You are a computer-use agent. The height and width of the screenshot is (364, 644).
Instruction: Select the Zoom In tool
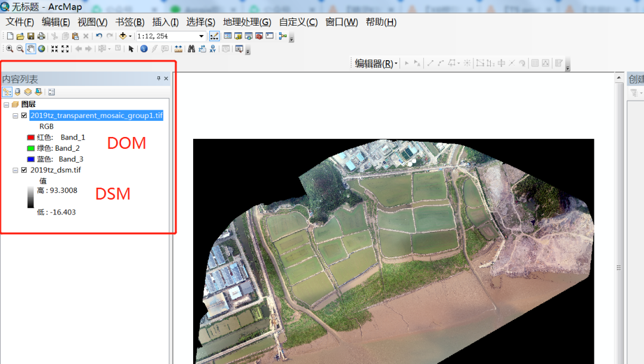click(x=10, y=49)
